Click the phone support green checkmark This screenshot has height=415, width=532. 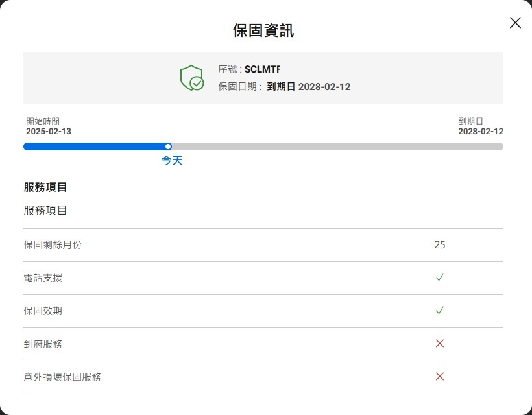point(440,278)
